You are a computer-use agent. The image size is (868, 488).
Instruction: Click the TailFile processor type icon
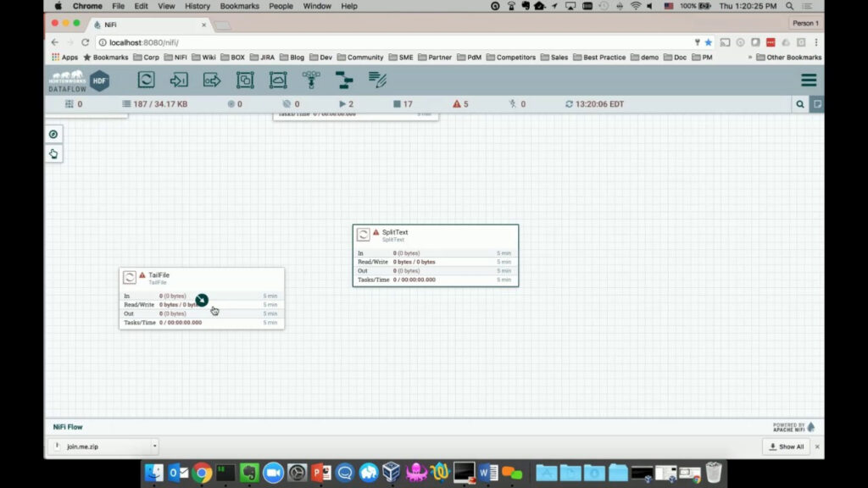(x=130, y=277)
